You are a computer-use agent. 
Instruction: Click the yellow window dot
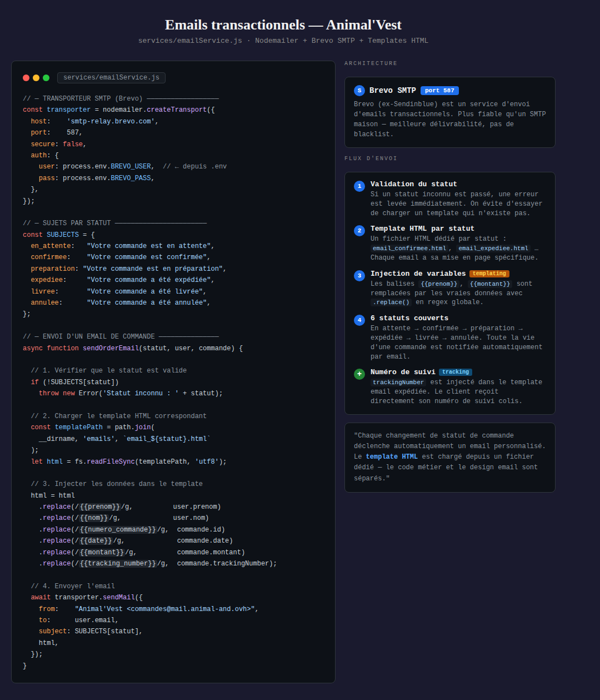36,78
